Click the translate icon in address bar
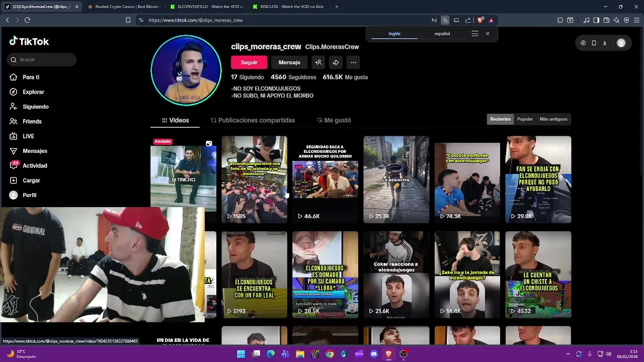This screenshot has width=644, height=362. pyautogui.click(x=445, y=20)
